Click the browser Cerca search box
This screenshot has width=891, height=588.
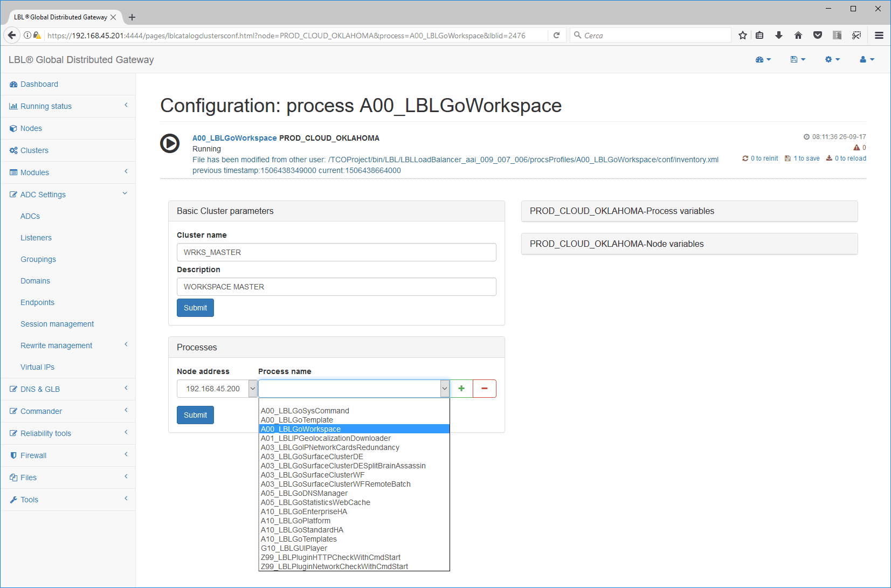coord(651,35)
